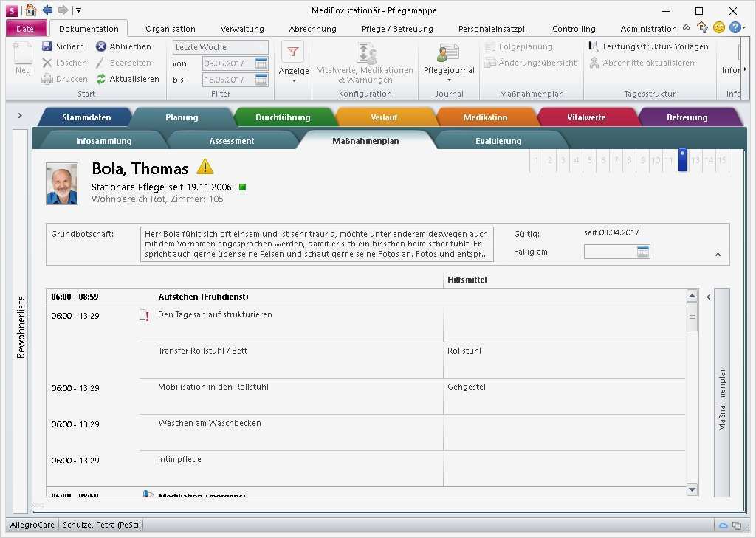The height and width of the screenshot is (538, 756).
Task: Click the Neu new document icon
Action: click(x=23, y=52)
